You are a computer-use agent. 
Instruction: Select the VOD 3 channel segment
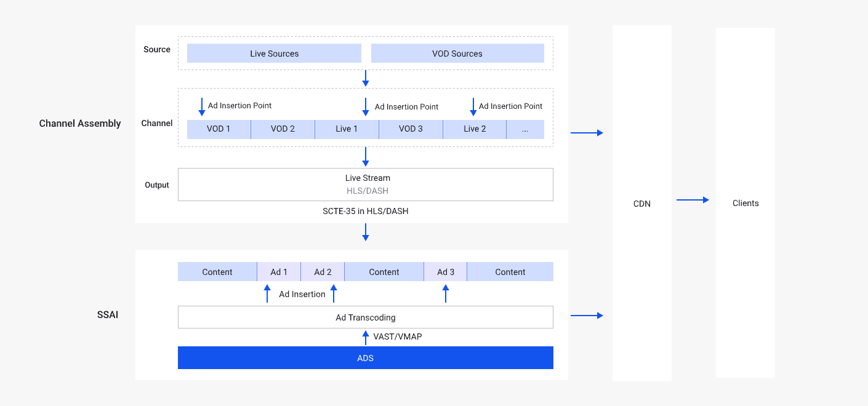[411, 129]
